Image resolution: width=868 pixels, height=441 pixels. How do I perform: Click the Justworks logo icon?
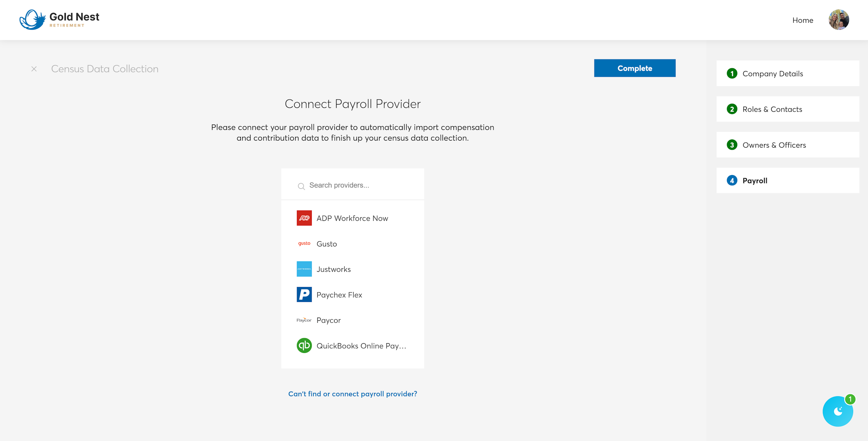304,269
